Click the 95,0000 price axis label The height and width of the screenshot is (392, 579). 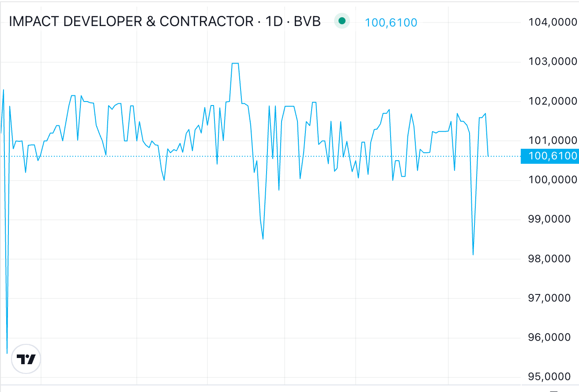(553, 377)
